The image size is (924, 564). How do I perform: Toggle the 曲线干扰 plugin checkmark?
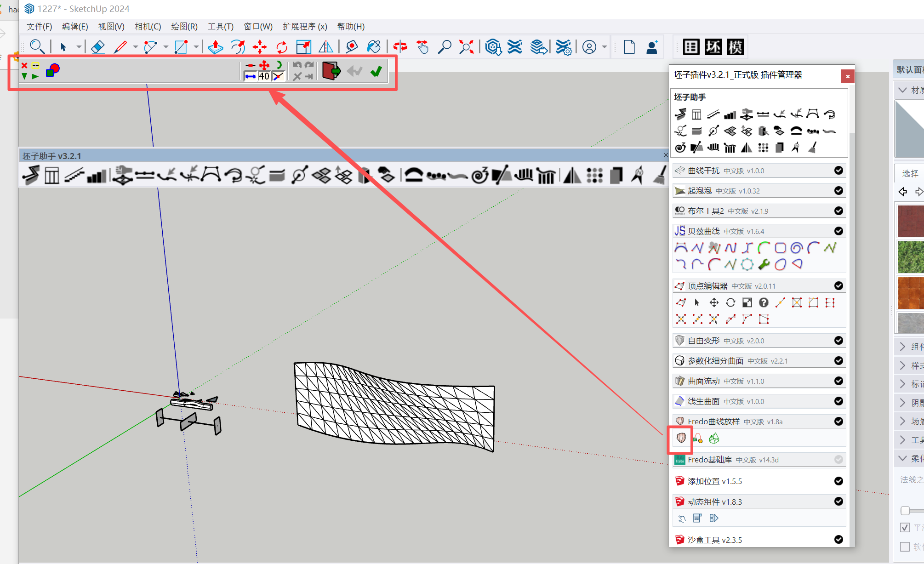(838, 171)
